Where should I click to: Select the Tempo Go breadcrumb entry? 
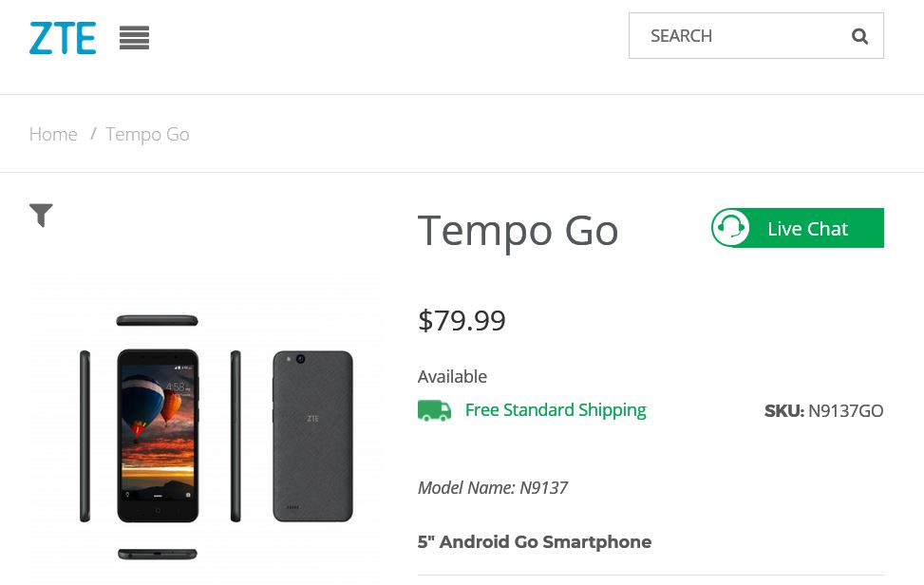point(147,134)
